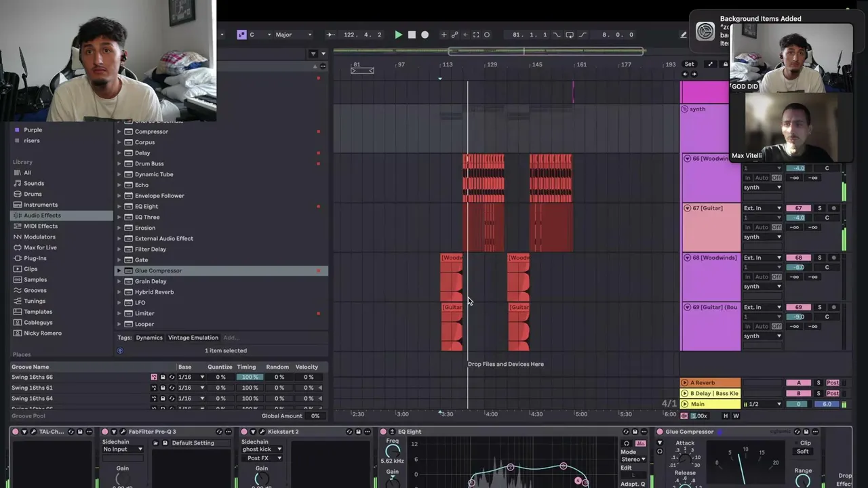Toggle Post on the A Reverb return
The width and height of the screenshot is (868, 488).
[833, 383]
